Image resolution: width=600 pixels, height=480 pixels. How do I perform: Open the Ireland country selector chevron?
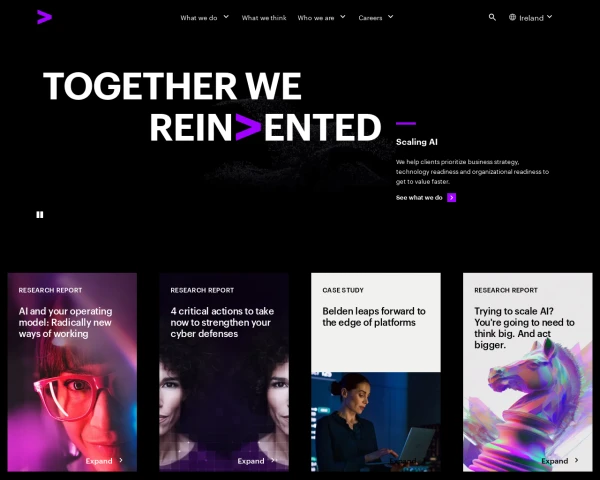pos(549,17)
